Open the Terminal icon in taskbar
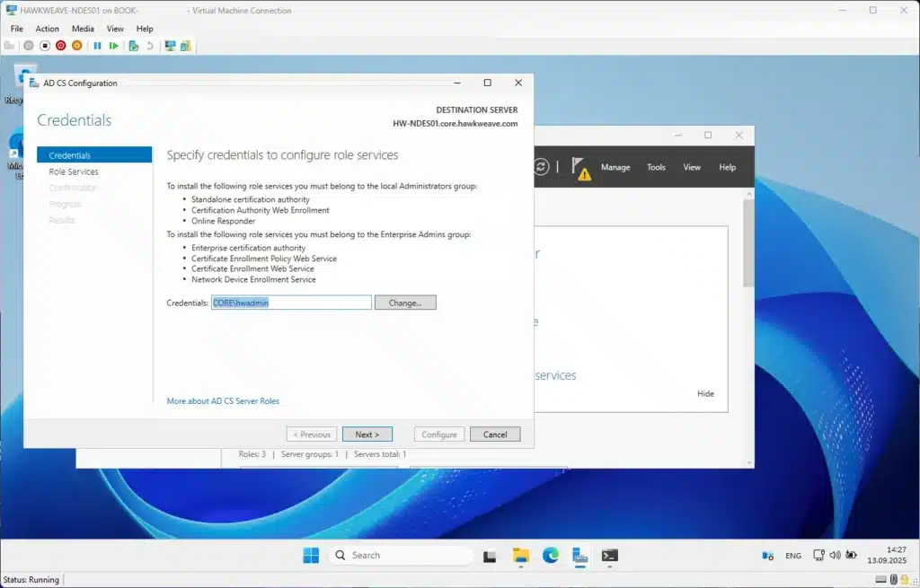The width and height of the screenshot is (920, 588). click(609, 556)
